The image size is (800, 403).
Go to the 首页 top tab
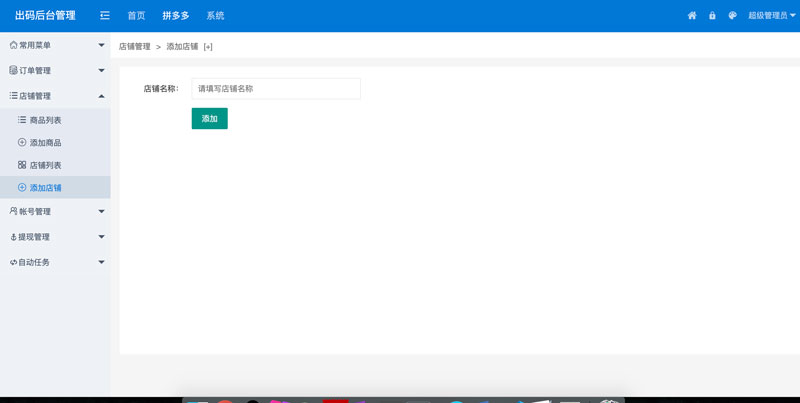[136, 16]
